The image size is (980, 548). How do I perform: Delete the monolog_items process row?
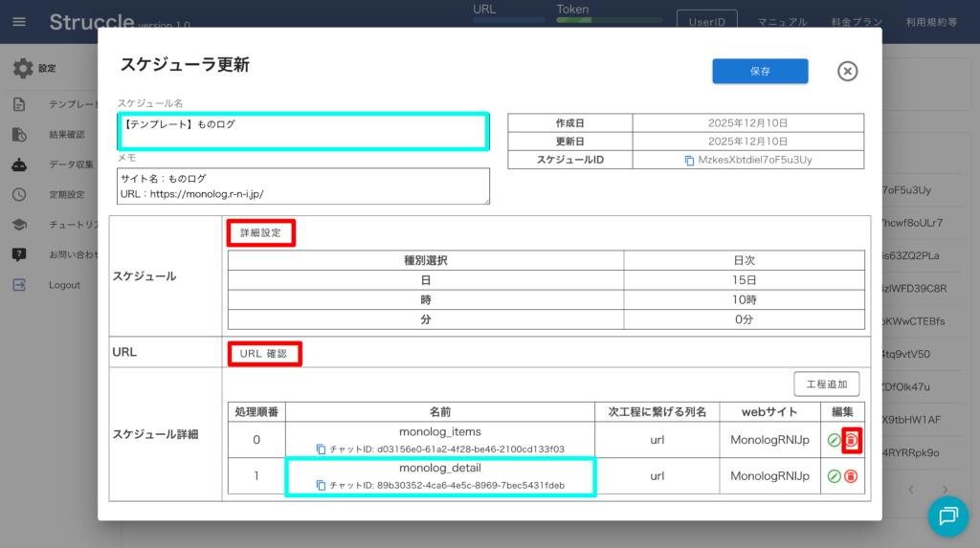click(x=851, y=440)
